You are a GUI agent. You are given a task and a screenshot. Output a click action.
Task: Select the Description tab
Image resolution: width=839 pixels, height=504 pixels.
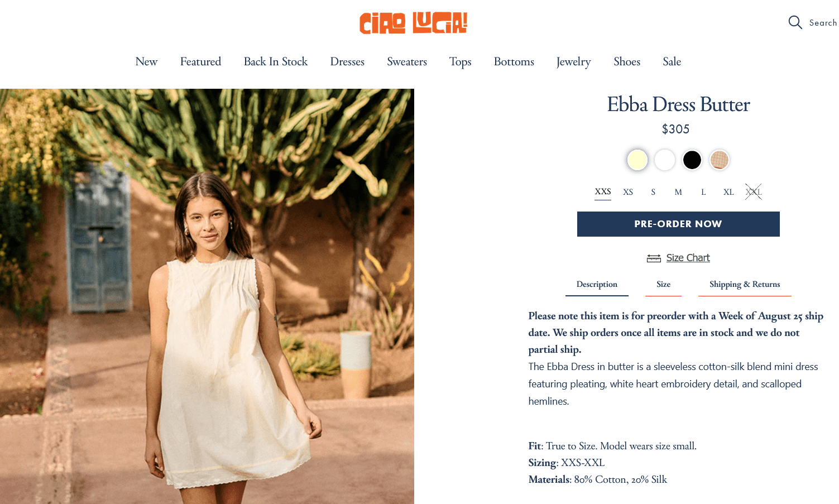597,284
